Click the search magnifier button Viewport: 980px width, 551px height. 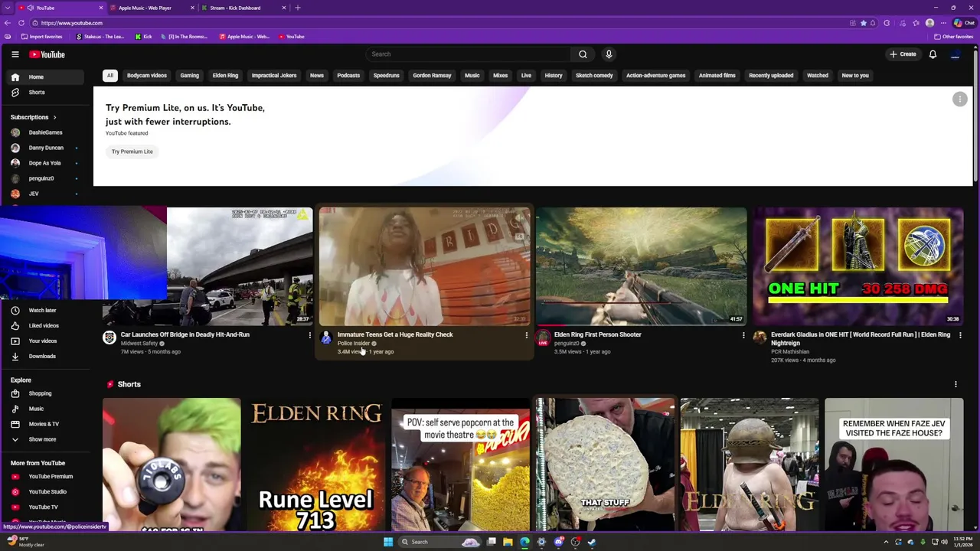click(x=583, y=54)
